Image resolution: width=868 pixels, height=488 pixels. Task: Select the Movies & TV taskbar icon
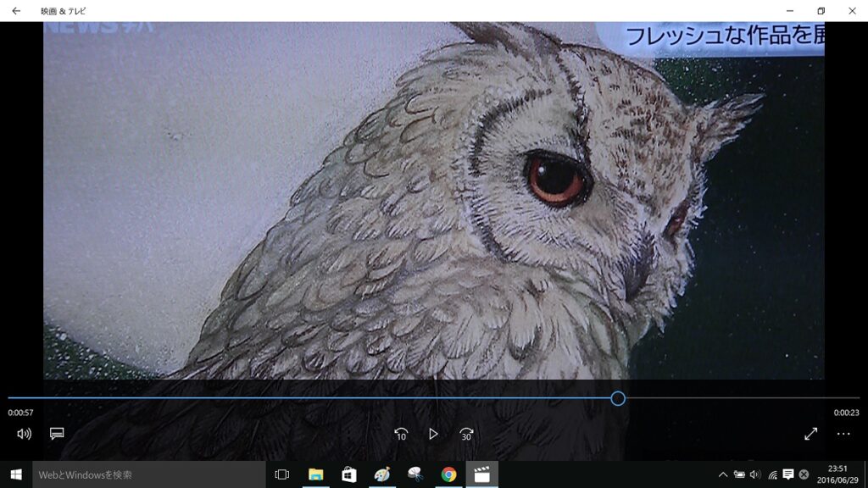tap(481, 474)
